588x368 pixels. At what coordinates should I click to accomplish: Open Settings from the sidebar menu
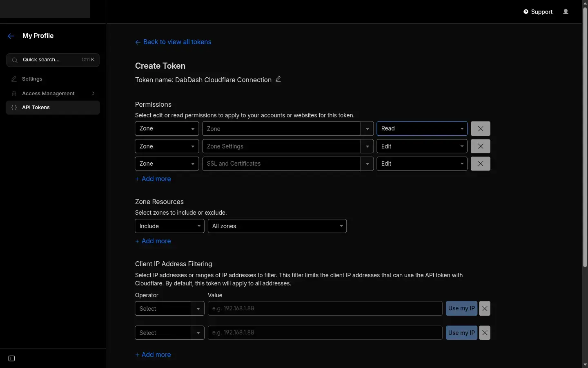(x=31, y=79)
